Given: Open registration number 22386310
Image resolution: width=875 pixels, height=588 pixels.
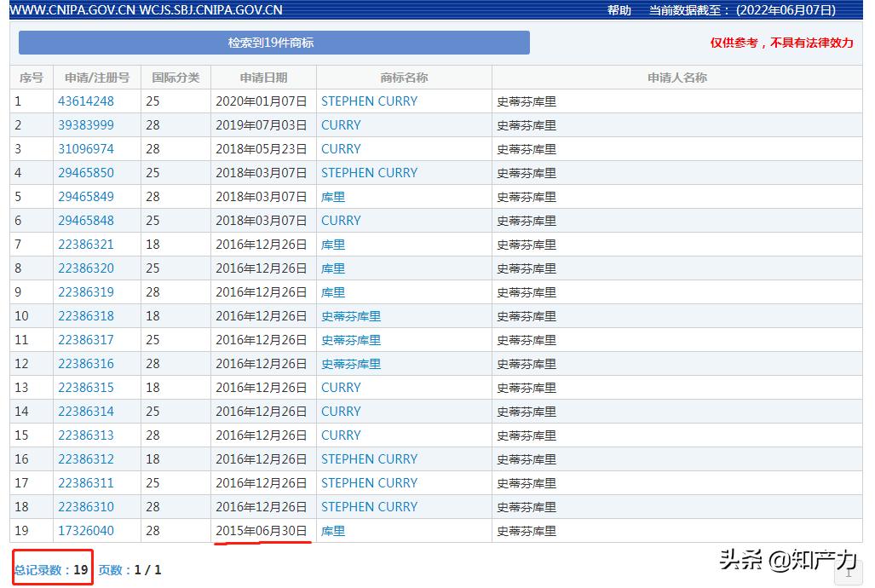Looking at the screenshot, I should tap(86, 507).
